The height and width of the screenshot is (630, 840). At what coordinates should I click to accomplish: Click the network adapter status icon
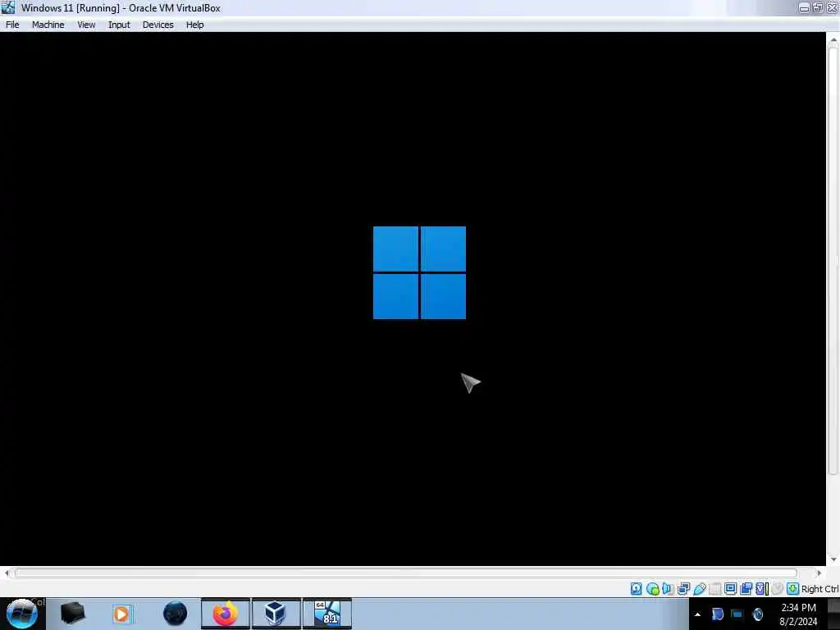(x=683, y=589)
